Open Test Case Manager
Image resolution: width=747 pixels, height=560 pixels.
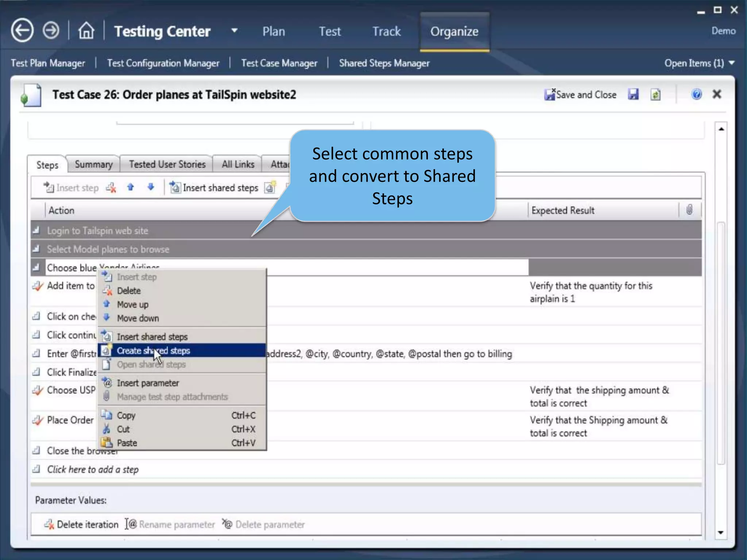(279, 63)
